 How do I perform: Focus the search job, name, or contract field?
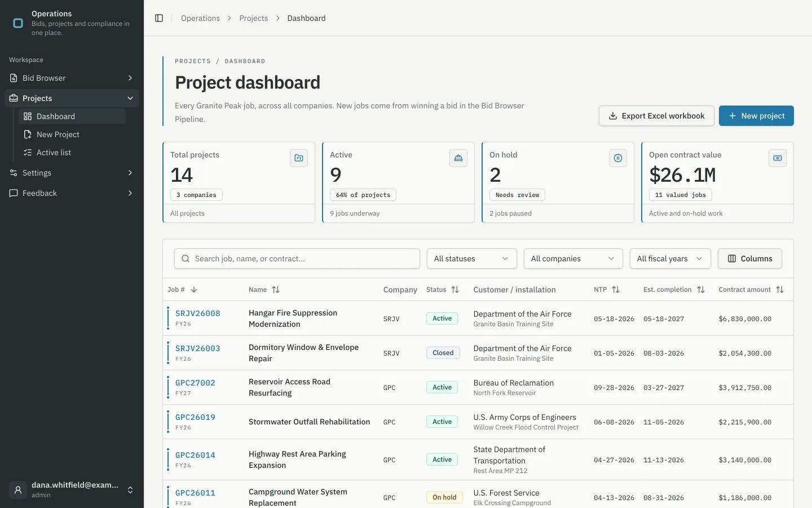pos(297,259)
